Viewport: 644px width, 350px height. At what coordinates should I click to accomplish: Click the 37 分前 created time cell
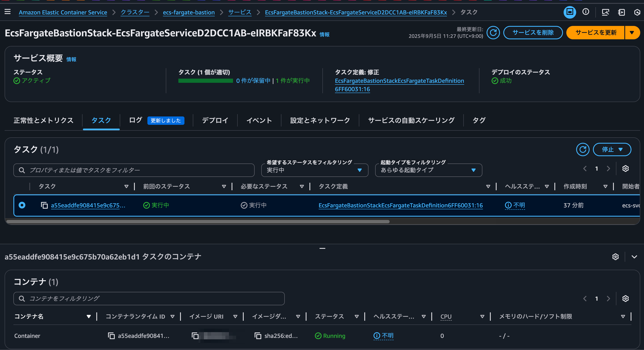[x=573, y=205]
